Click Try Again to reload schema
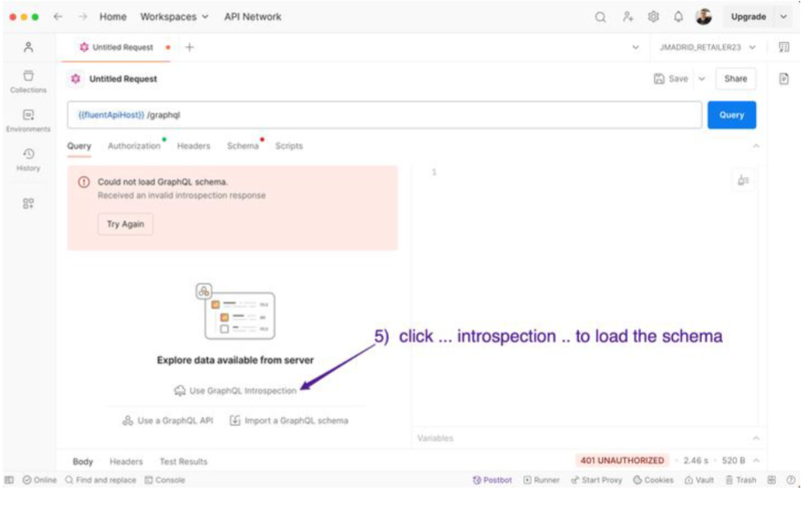The width and height of the screenshot is (812, 507). coord(125,224)
